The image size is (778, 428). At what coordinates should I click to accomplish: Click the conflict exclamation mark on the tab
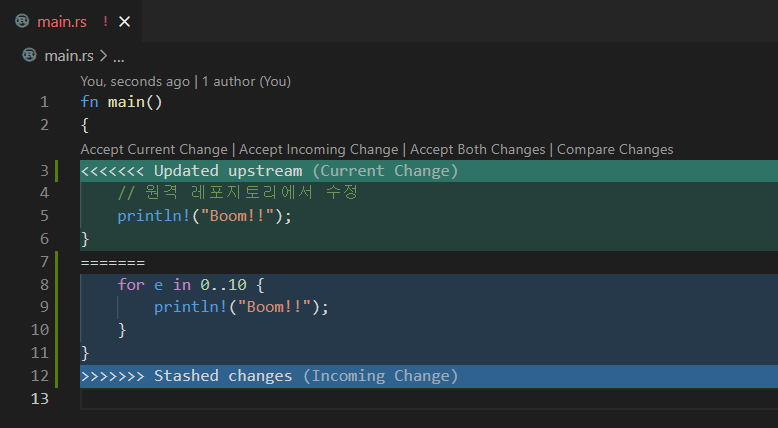[x=105, y=21]
